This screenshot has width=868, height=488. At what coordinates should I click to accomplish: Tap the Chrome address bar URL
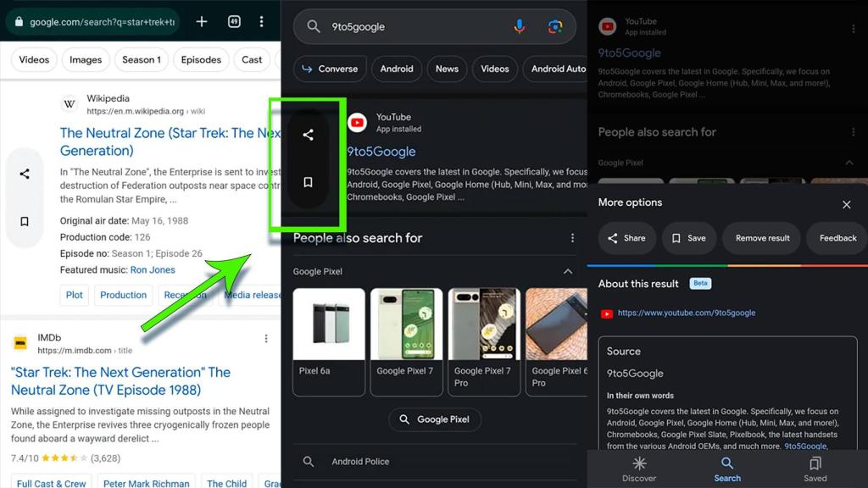click(x=102, y=21)
